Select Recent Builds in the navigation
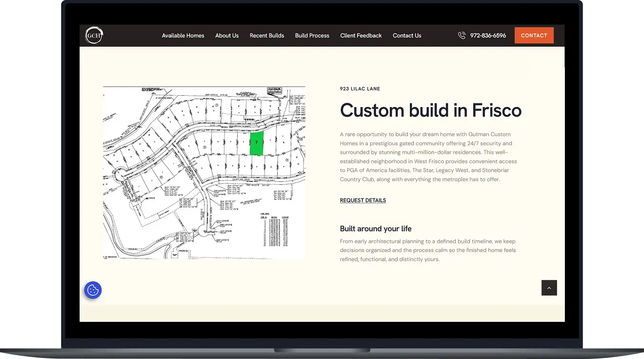The width and height of the screenshot is (644, 359). (x=266, y=36)
